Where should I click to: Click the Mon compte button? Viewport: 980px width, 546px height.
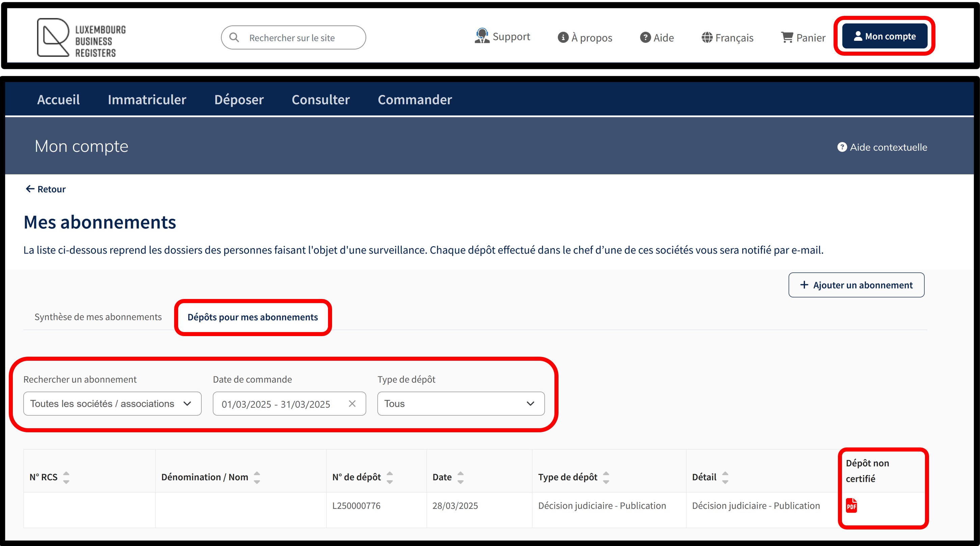click(884, 36)
